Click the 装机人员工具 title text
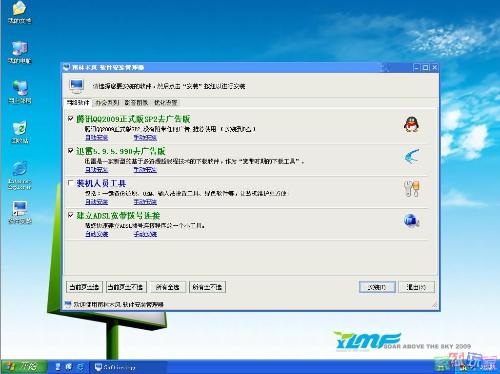Image resolution: width=500 pixels, height=374 pixels. [x=101, y=183]
